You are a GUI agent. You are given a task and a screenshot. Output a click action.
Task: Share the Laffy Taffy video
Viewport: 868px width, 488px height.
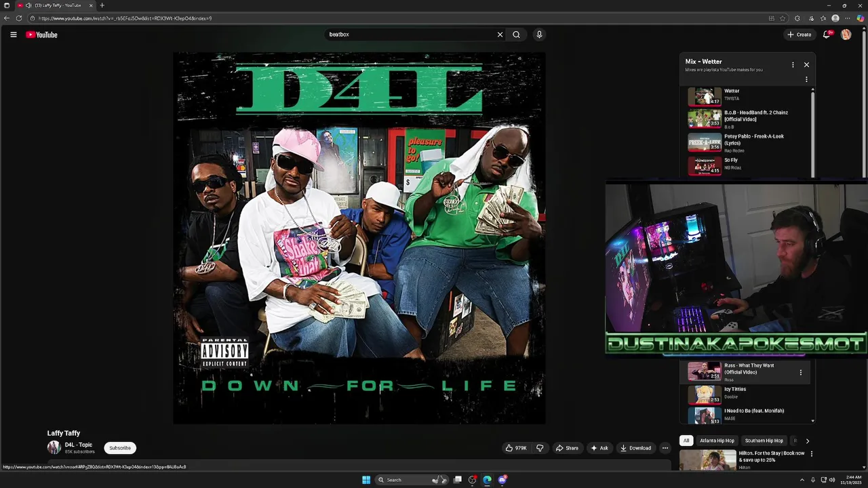click(567, 448)
